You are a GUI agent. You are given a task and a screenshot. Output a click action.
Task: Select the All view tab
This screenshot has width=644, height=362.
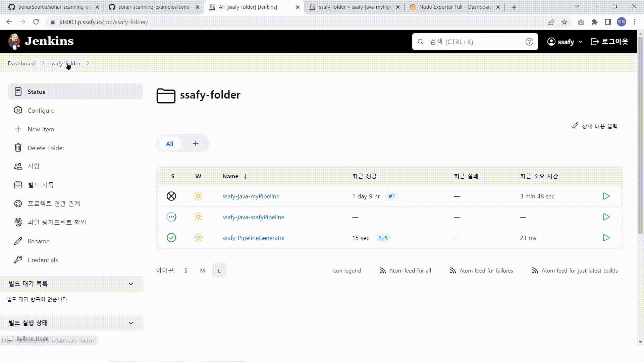coord(170,144)
